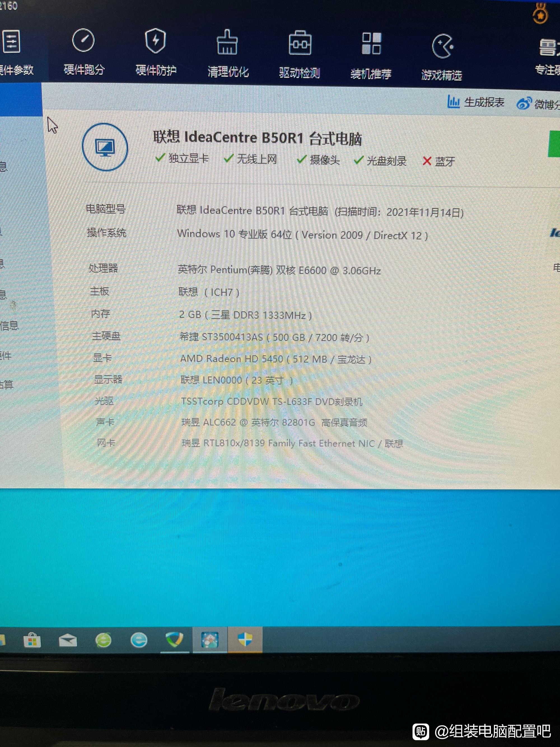This screenshot has height=747, width=560.
Task: Click the medal icon at top right
Action: (x=540, y=13)
